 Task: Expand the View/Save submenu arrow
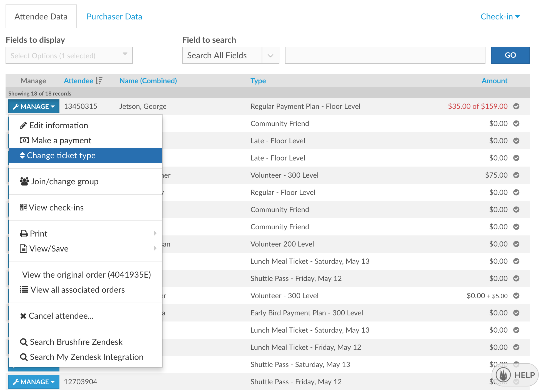point(155,248)
